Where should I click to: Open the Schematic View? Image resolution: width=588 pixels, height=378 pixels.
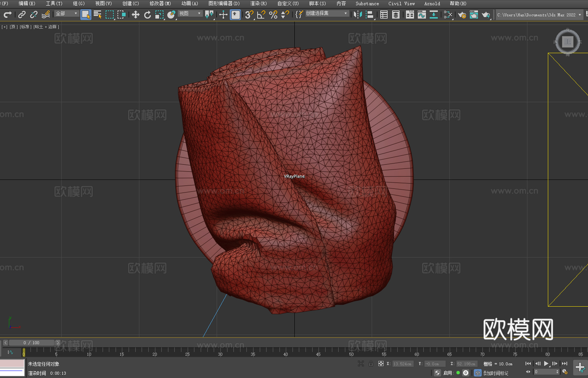[x=448, y=14]
